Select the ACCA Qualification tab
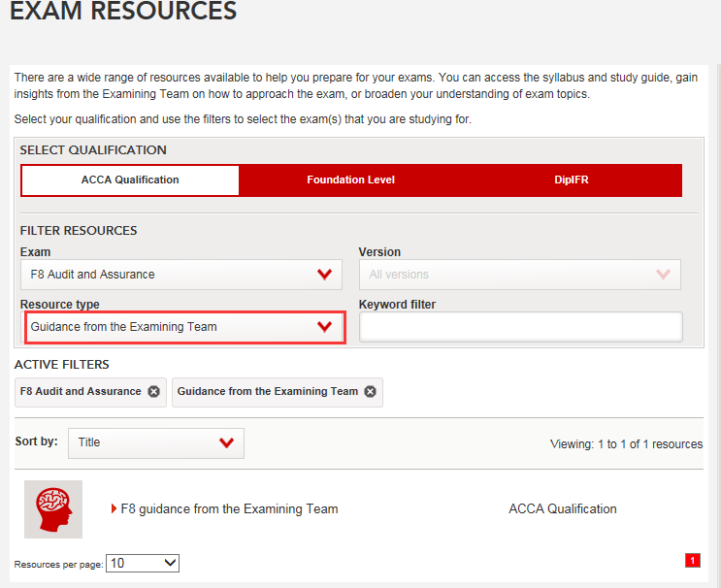Image resolution: width=721 pixels, height=588 pixels. tap(130, 180)
